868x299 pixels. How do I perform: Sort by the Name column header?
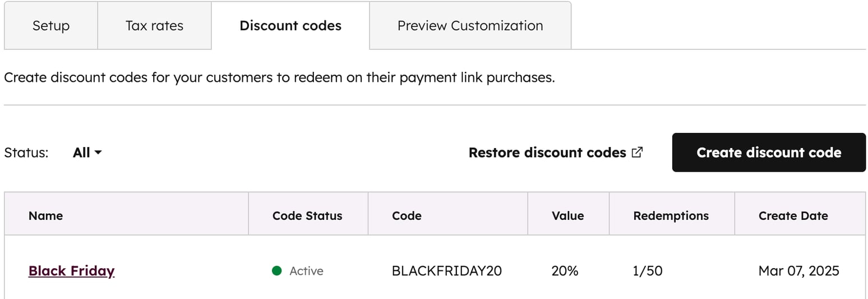(45, 216)
